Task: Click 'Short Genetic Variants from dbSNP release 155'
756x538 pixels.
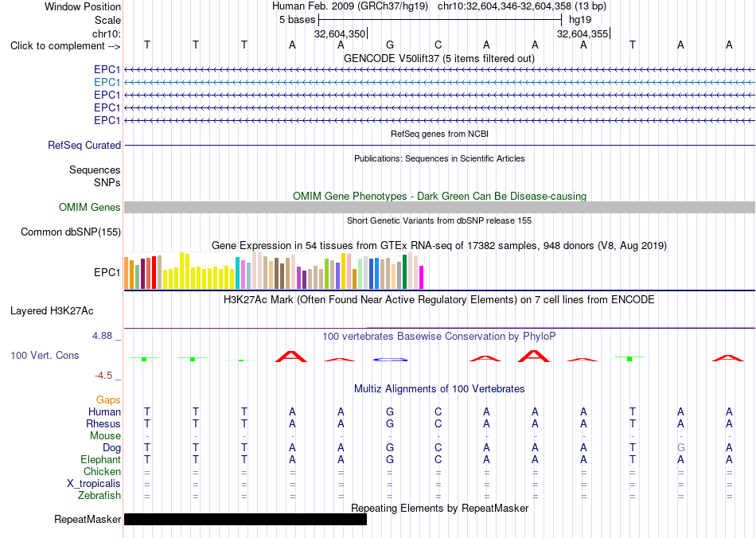Action: [439, 220]
